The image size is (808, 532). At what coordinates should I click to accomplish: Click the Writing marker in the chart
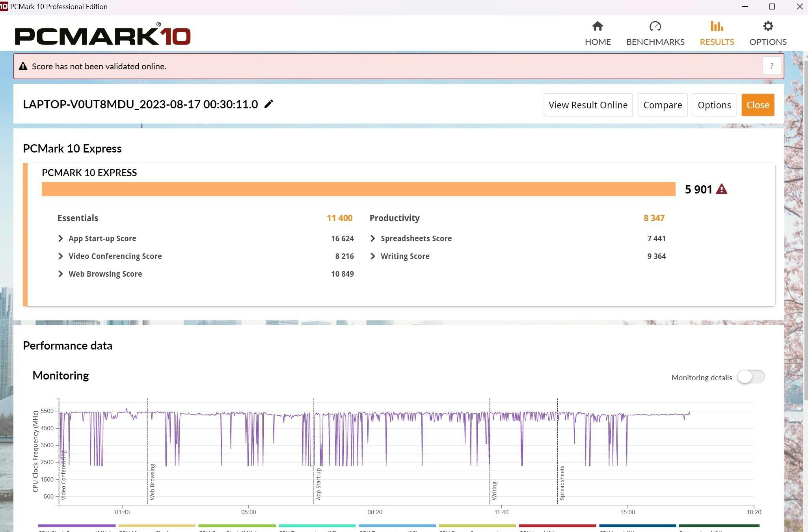(494, 491)
